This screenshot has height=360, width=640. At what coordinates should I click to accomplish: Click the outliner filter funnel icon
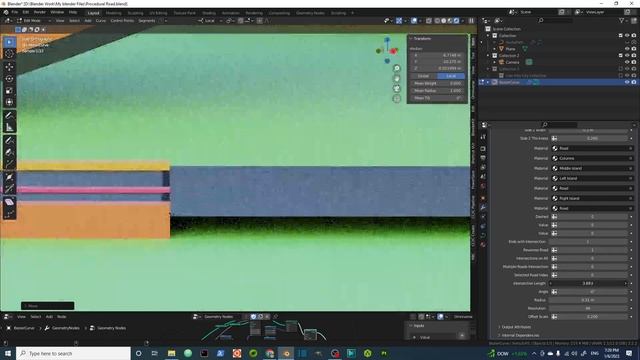click(x=622, y=20)
